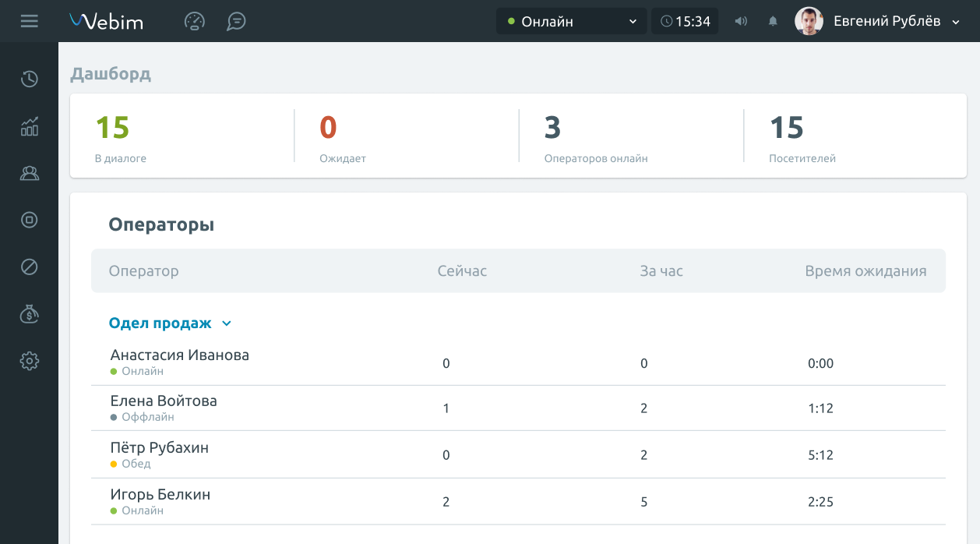The image size is (980, 544).
Task: Click Игорь Белкин's hourly count 5
Action: 644,502
